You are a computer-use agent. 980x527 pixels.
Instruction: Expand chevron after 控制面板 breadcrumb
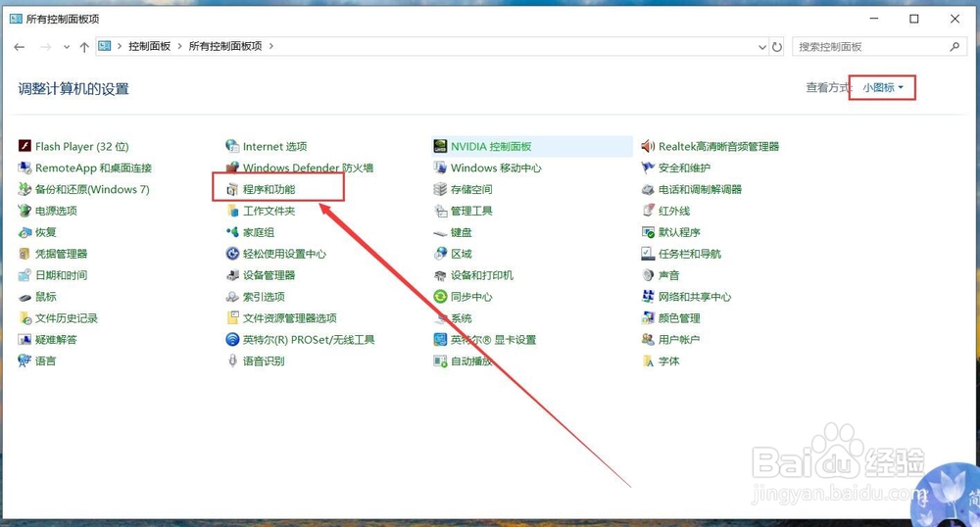pyautogui.click(x=180, y=46)
